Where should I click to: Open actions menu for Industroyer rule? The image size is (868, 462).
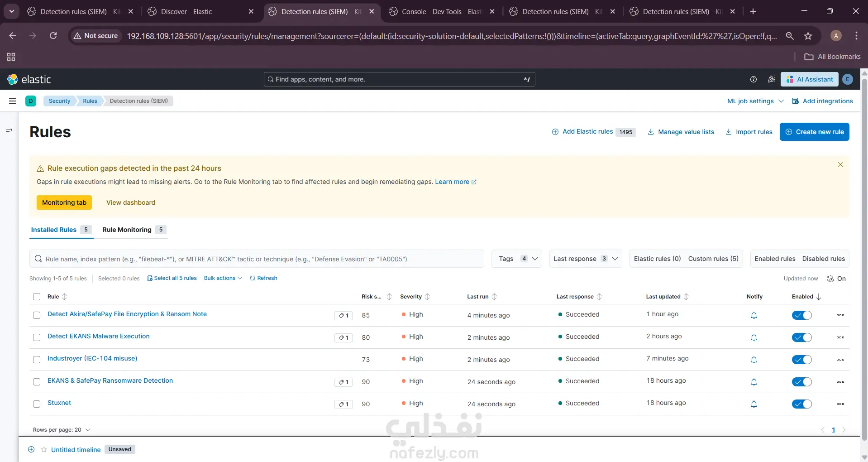(x=840, y=360)
